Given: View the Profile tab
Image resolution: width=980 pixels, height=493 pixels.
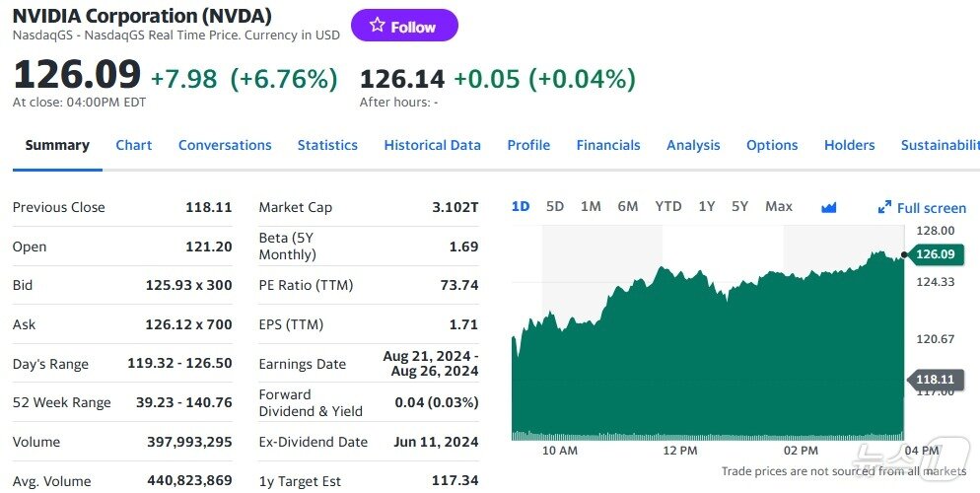Looking at the screenshot, I should coord(528,145).
